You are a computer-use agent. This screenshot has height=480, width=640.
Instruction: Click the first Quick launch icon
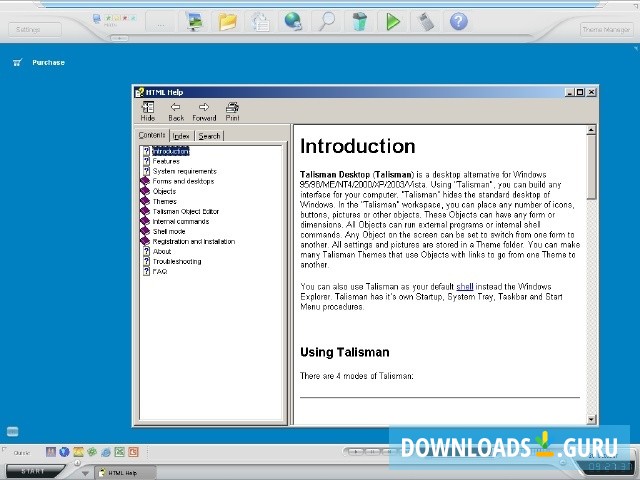coord(51,451)
